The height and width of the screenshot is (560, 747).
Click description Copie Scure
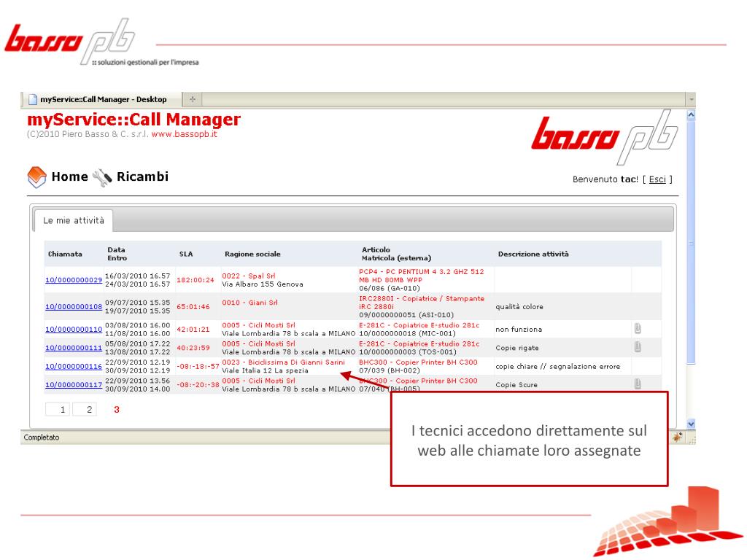click(x=516, y=385)
